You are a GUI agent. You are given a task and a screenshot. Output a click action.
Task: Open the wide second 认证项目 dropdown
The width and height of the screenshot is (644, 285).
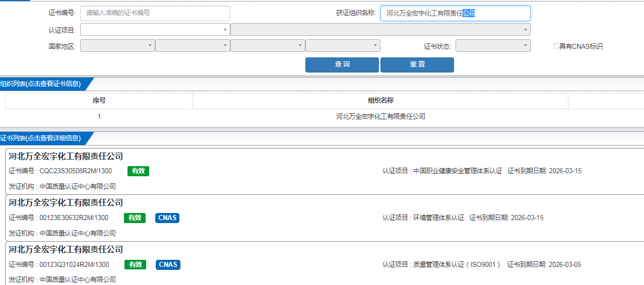[x=380, y=30]
